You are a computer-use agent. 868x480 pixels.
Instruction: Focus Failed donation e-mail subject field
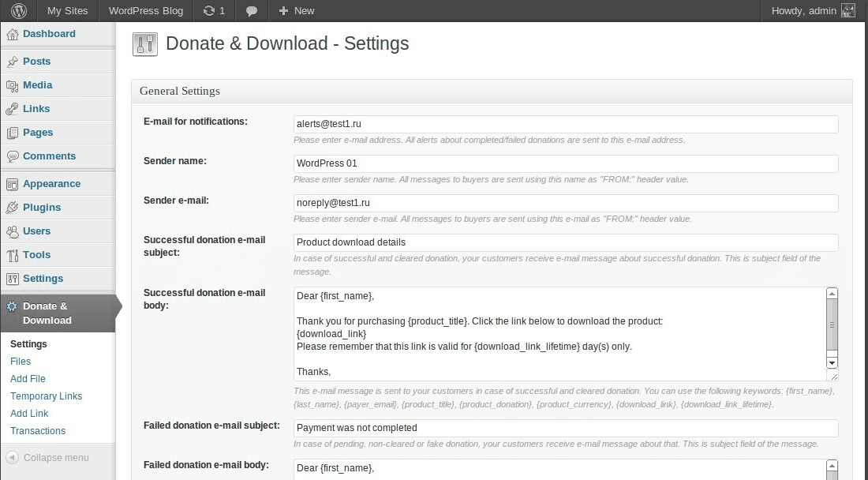pos(566,428)
